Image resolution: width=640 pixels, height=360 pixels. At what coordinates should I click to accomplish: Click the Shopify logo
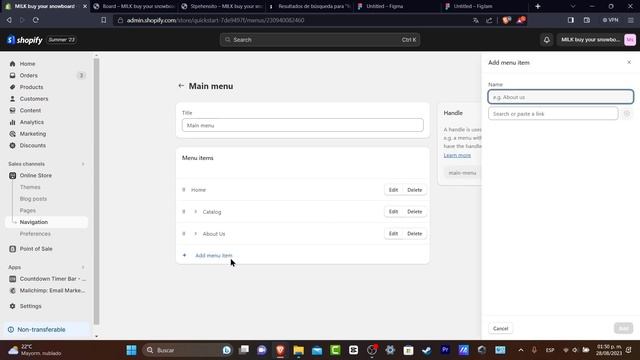tap(24, 40)
